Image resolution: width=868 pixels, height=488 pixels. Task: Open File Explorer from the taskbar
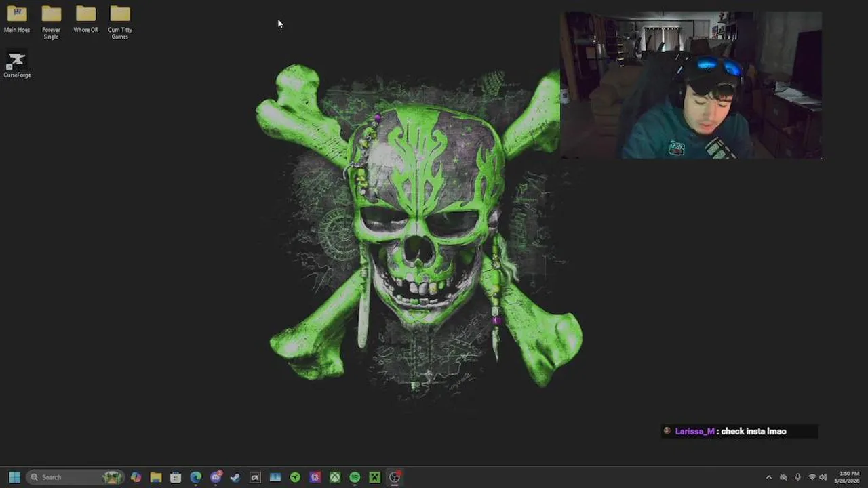(156, 477)
